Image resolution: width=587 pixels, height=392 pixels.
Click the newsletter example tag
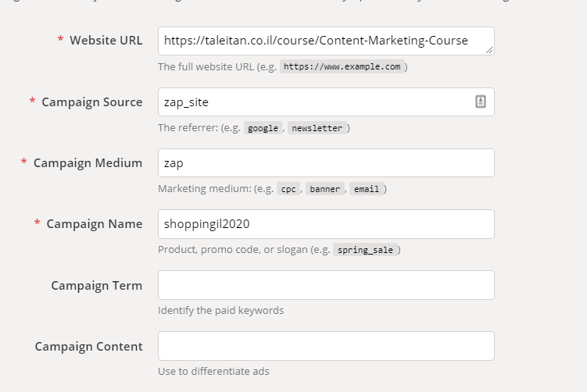317,128
